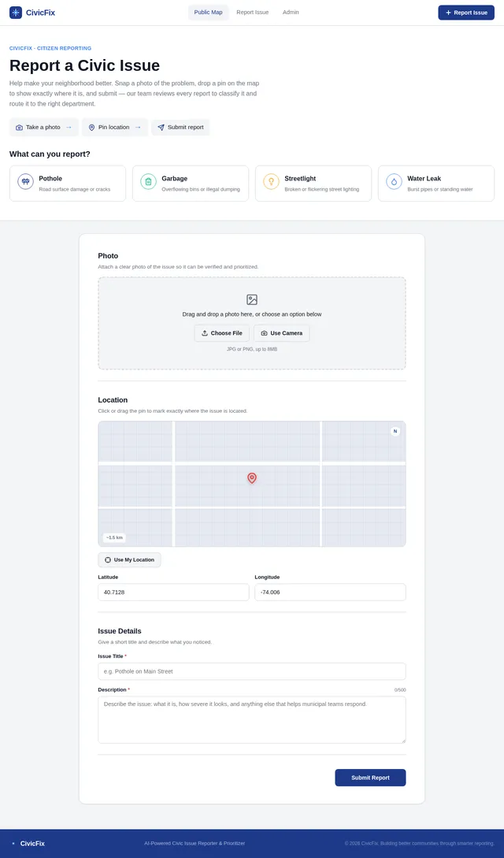Click the 'Pin location' step label
Image resolution: width=504 pixels, height=858 pixels.
coord(113,127)
